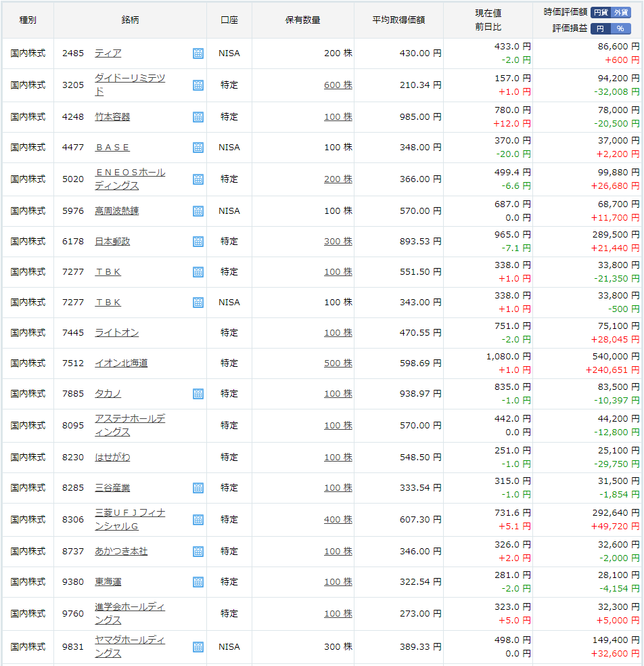
Task: Select the 種別 column header
Action: point(28,20)
